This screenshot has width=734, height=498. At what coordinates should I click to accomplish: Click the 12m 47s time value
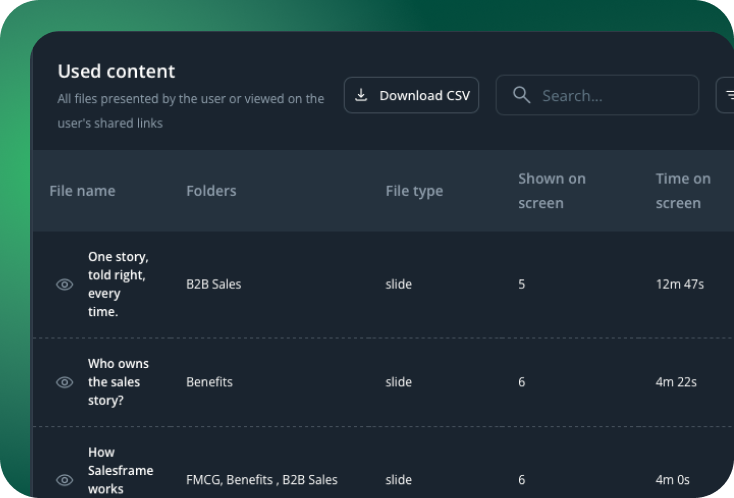coord(680,284)
